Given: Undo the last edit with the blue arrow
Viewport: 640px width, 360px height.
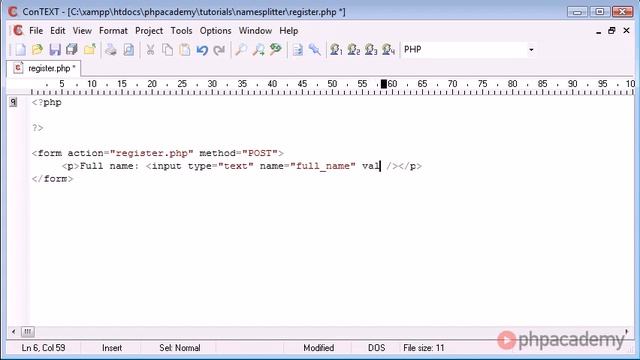Looking at the screenshot, I should [x=202, y=50].
